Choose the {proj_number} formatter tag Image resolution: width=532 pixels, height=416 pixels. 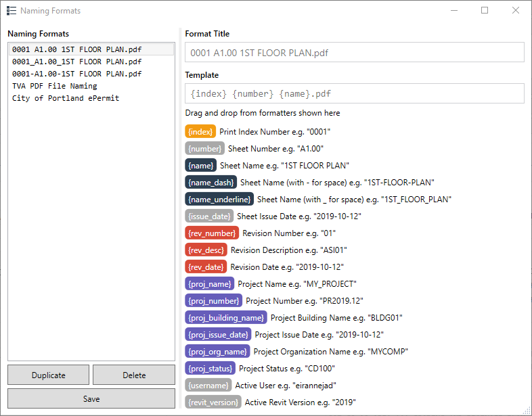pyautogui.click(x=213, y=301)
